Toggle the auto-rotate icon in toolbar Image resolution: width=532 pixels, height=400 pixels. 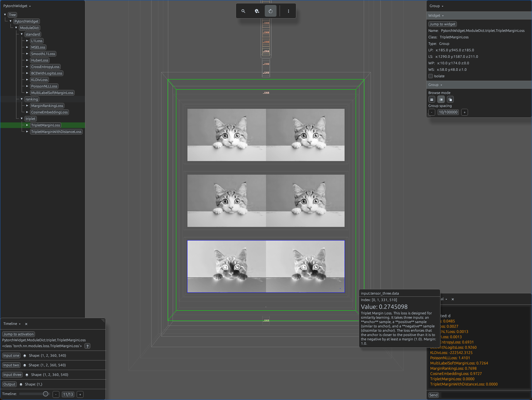tap(271, 11)
